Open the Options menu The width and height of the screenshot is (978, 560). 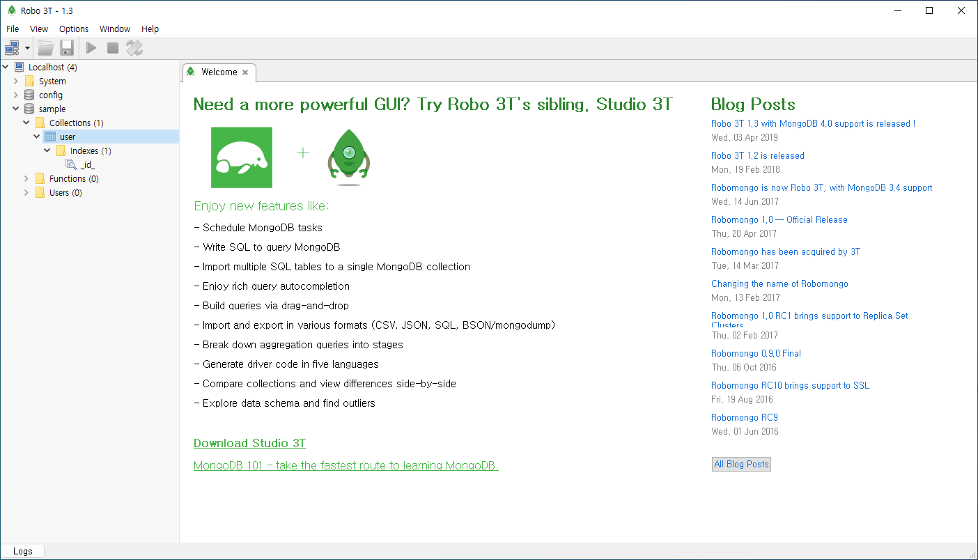pyautogui.click(x=74, y=29)
